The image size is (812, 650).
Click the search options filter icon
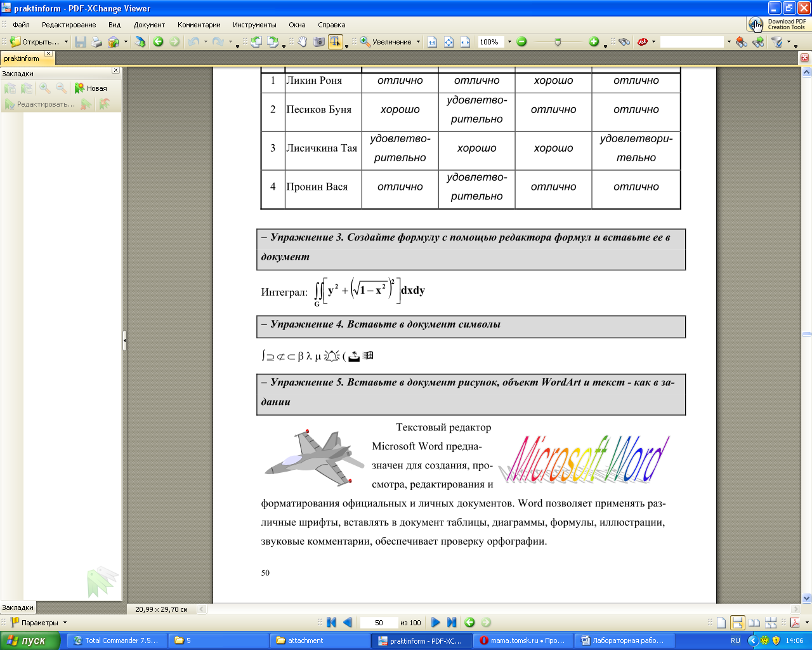tap(777, 42)
